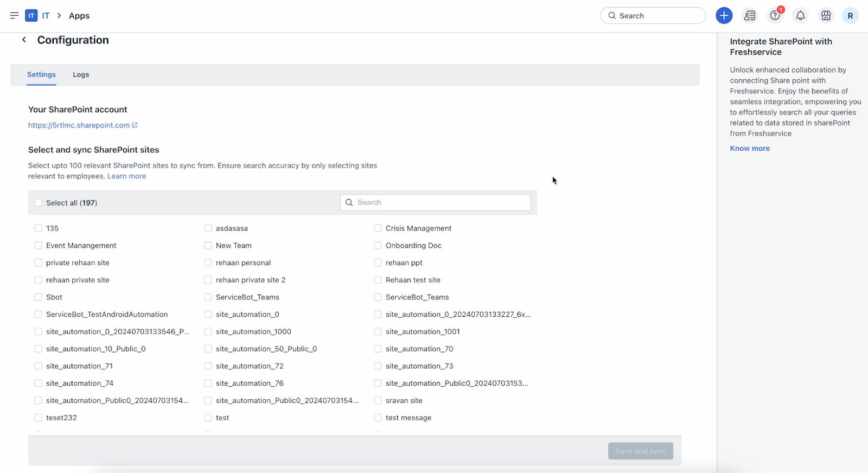Focus the global Search field in header
The height and width of the screenshot is (473, 868).
(653, 16)
